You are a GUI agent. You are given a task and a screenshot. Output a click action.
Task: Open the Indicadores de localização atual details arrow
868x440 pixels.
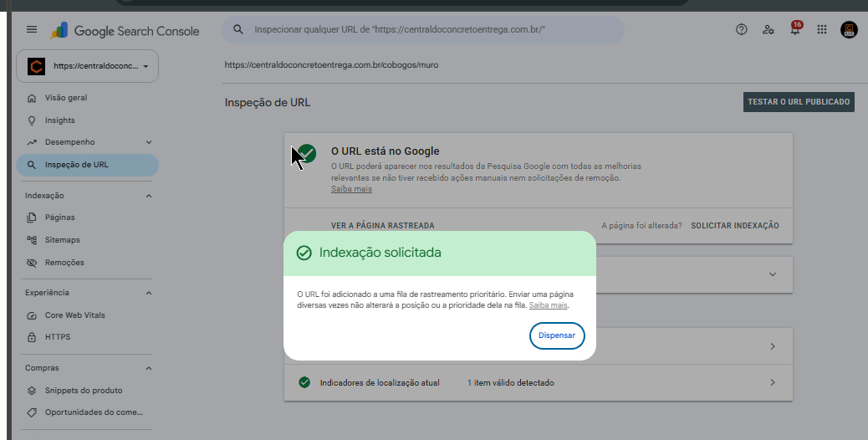(x=773, y=382)
